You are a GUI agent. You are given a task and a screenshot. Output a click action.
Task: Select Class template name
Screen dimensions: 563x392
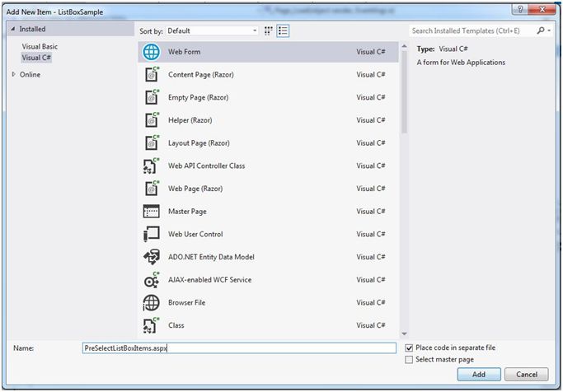pyautogui.click(x=176, y=325)
